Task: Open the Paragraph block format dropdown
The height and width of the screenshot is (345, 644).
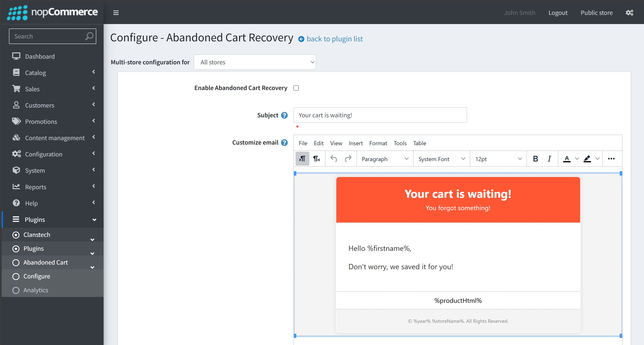Action: coord(385,159)
